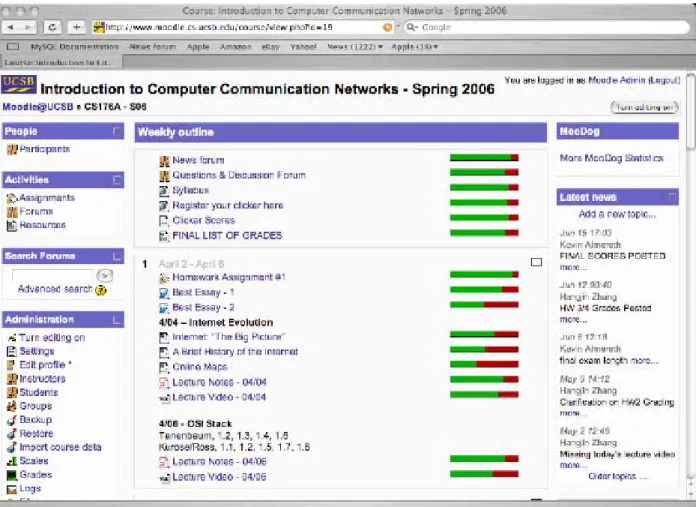The width and height of the screenshot is (696, 507).
Task: Click the Groups icon in Administration
Action: [x=12, y=406]
